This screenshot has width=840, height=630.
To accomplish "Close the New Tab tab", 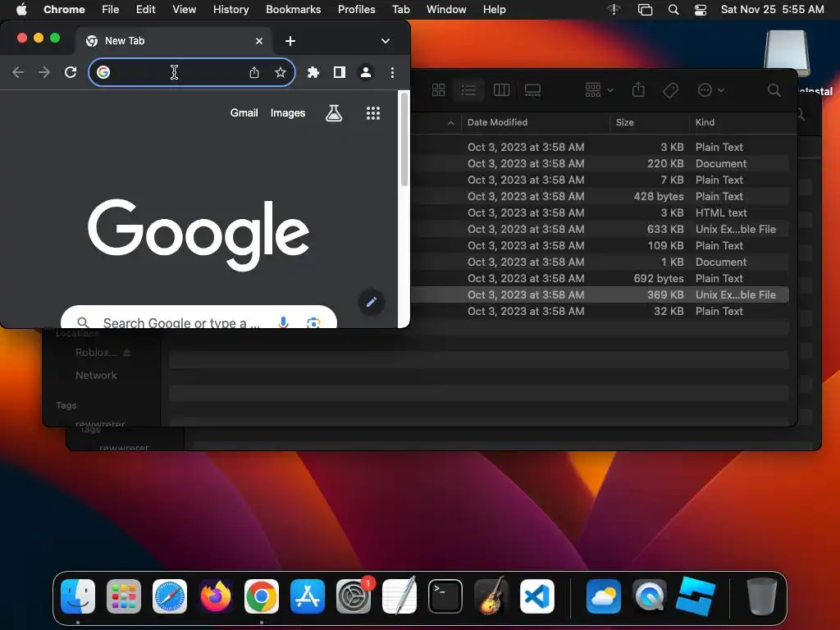I will pos(259,41).
